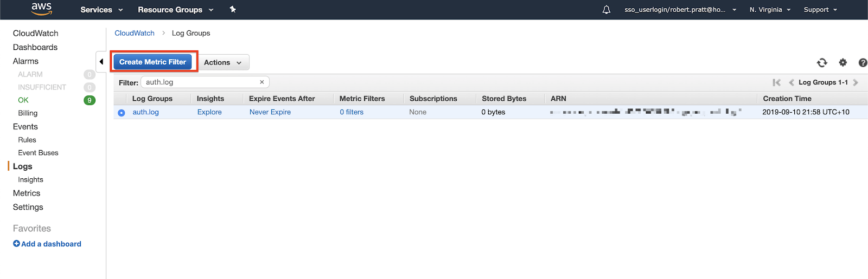Select the ALARM state in sidebar

pos(30,74)
